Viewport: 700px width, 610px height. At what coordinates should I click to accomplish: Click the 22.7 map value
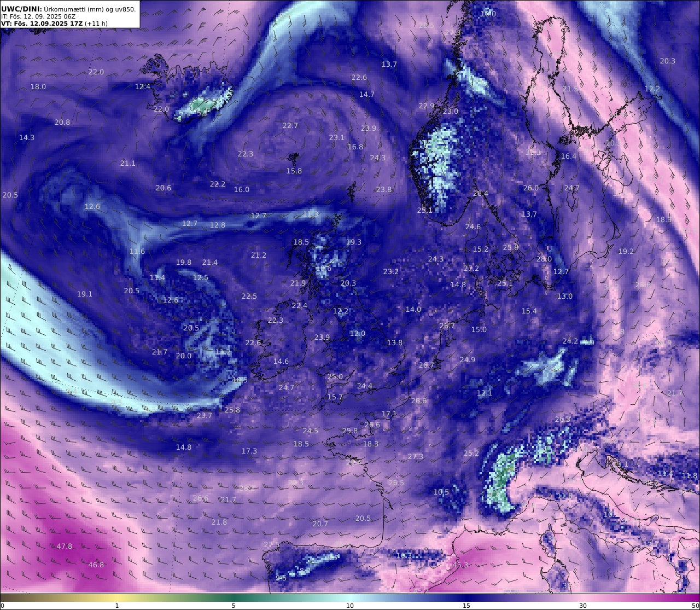(x=290, y=126)
